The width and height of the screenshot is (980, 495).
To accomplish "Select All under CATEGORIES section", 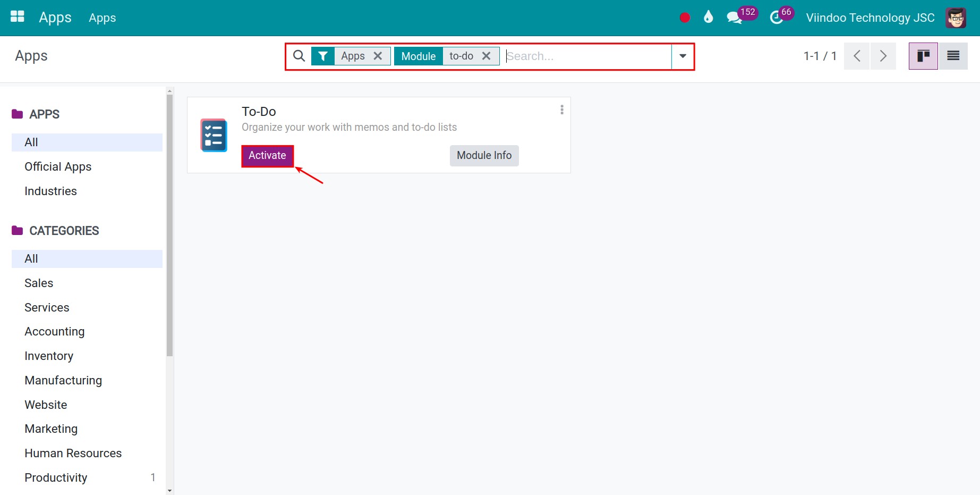I will pyautogui.click(x=87, y=258).
